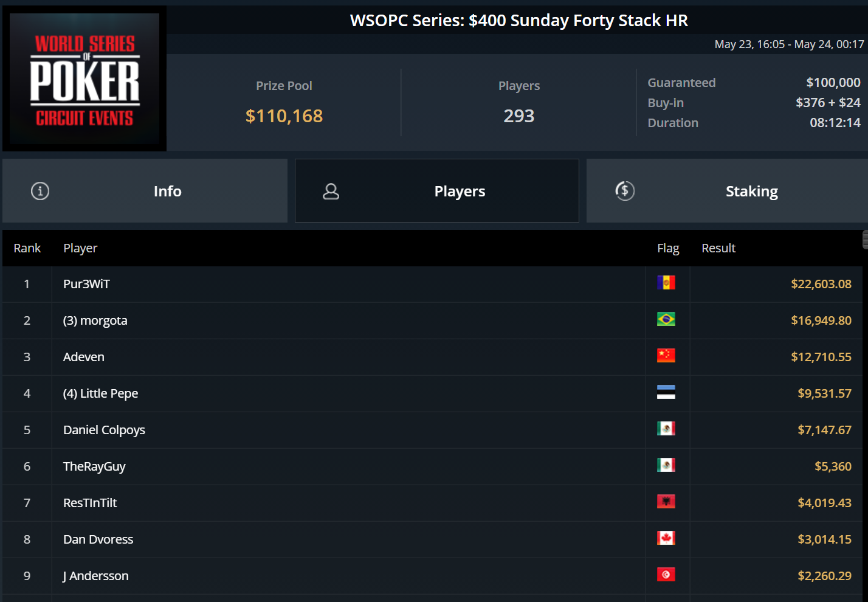Click the Canada flag beside Dan Dvoress
868x602 pixels.
click(x=666, y=538)
